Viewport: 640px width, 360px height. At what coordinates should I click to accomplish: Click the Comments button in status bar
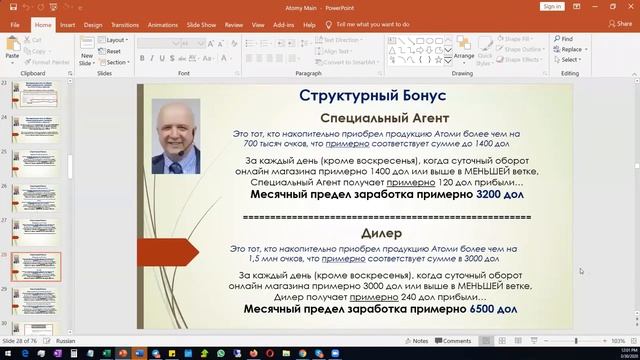point(453,341)
